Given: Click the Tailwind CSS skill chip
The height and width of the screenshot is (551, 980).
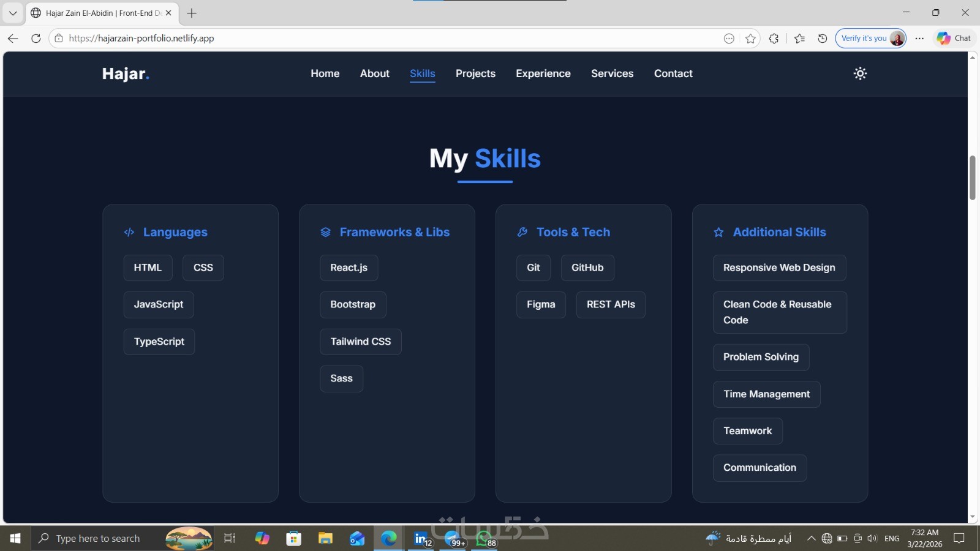Looking at the screenshot, I should coord(361,342).
